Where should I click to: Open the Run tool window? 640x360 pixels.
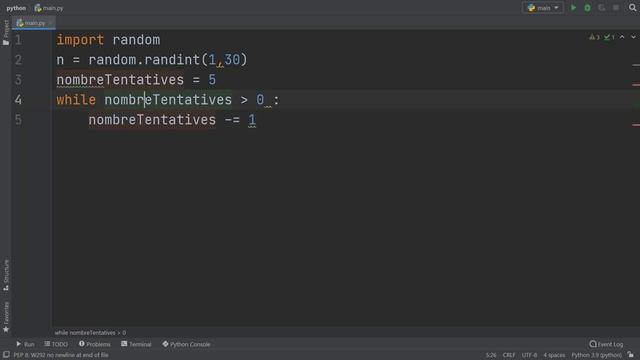tap(25, 344)
